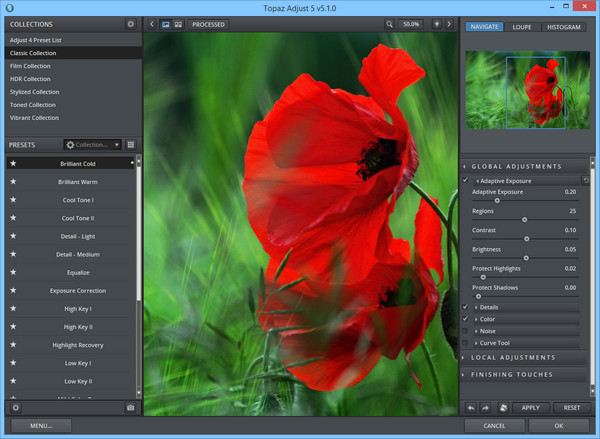Toggle the Adaptive Exposure checkbox

465,180
